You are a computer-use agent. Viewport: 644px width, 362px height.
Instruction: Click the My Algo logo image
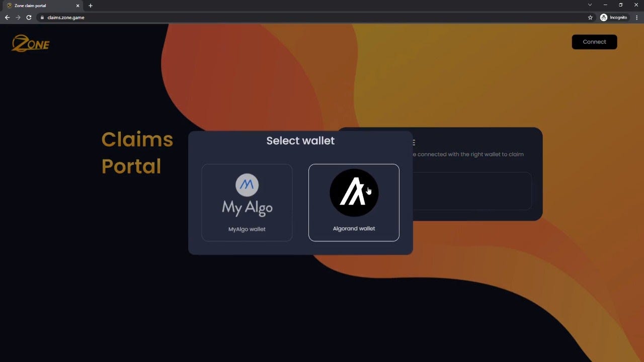(x=247, y=196)
